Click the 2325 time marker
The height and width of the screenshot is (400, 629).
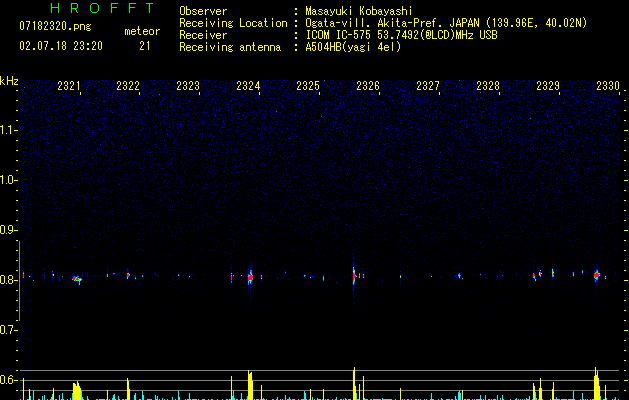point(308,85)
